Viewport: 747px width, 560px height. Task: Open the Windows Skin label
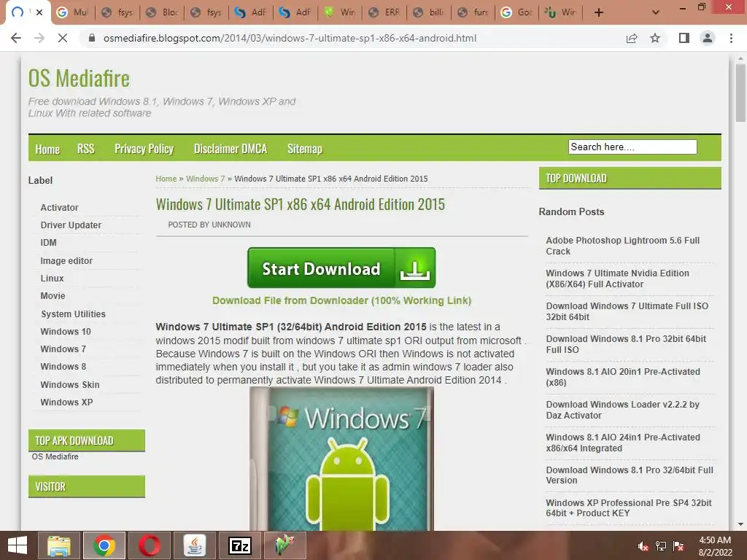point(69,384)
